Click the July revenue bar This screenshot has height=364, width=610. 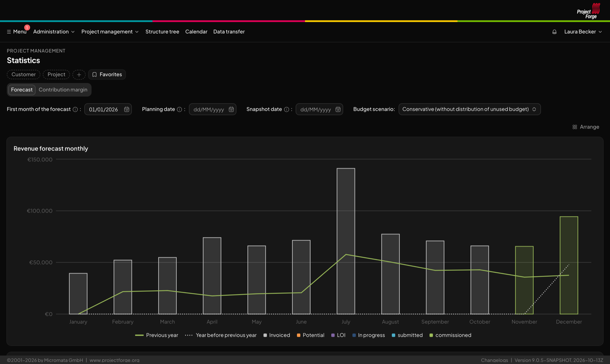(346, 241)
